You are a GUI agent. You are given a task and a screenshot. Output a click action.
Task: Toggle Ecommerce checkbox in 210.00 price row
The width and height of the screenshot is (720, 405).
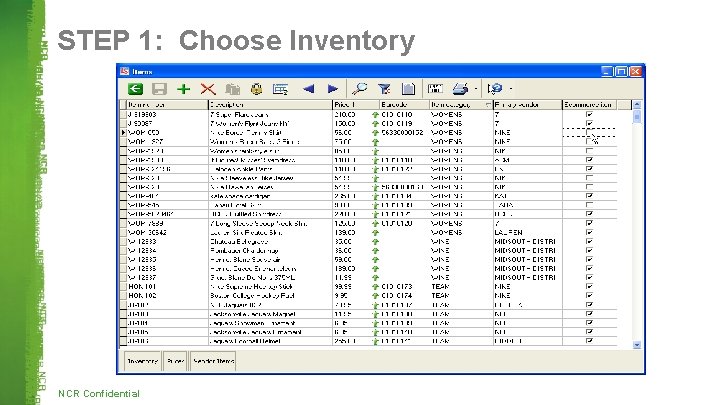click(590, 114)
